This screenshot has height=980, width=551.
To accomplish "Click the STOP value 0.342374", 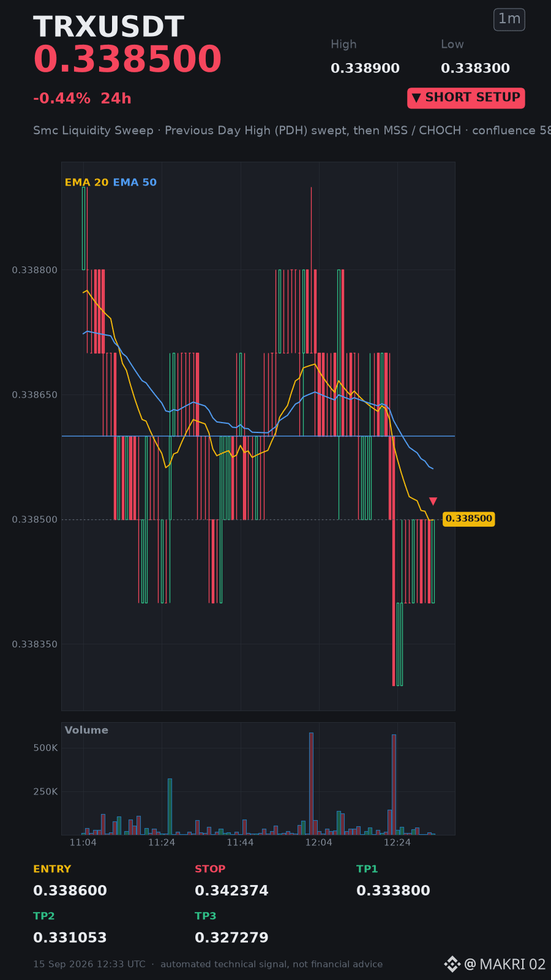I will [x=231, y=891].
